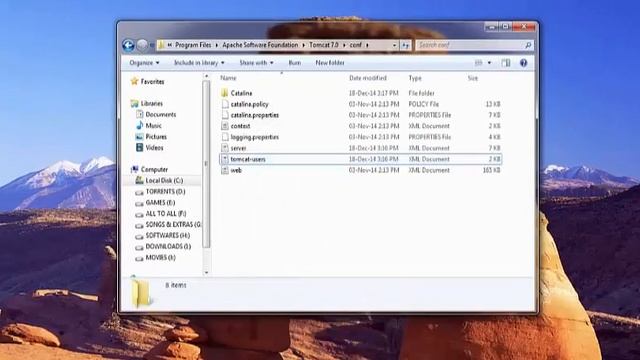
Task: Open the Share with dropdown
Action: coord(256,63)
